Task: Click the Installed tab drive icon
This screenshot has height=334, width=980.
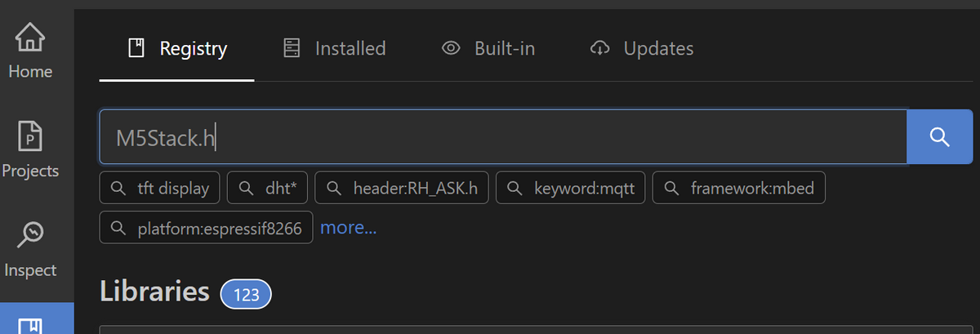Action: point(292,48)
